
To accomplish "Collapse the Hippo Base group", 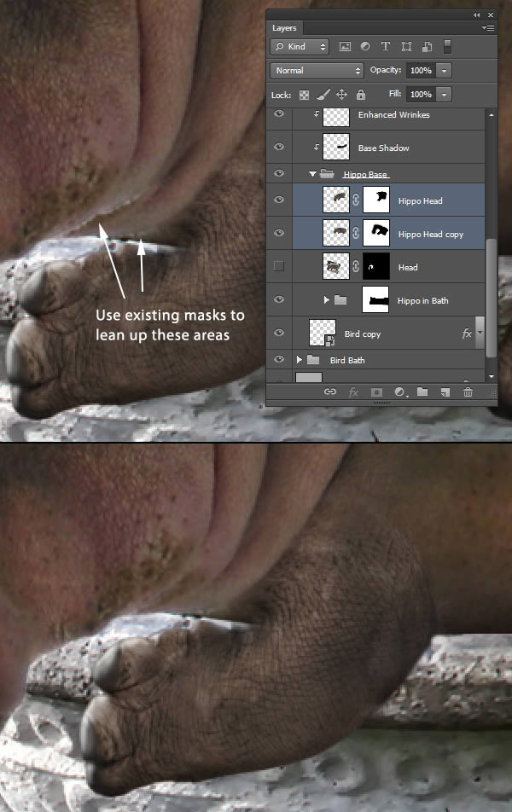I will (312, 174).
